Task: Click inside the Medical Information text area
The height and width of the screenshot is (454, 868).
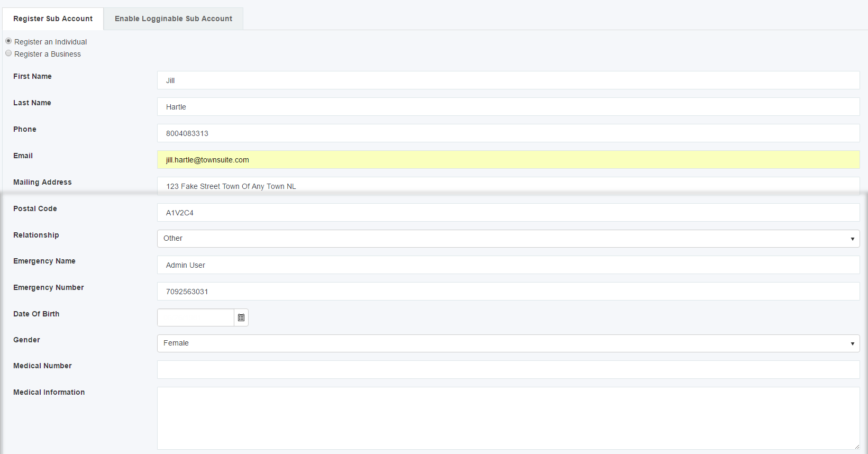Action: 508,419
